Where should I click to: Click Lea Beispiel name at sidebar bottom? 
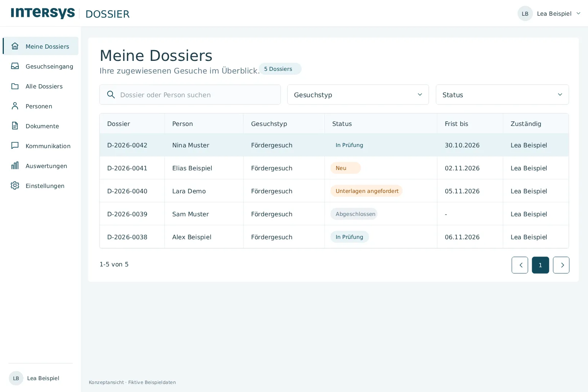(x=43, y=378)
